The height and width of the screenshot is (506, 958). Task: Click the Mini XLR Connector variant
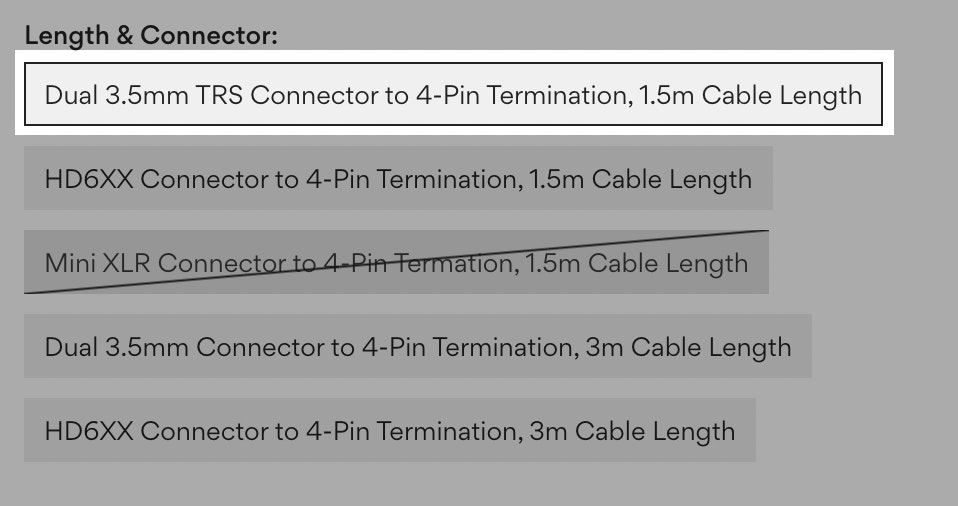[x=396, y=263]
